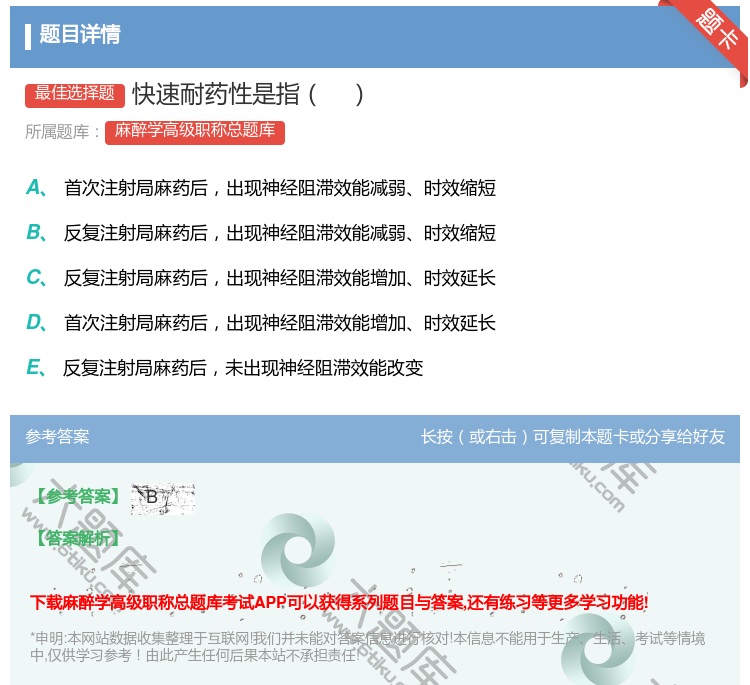
Task: Click the 最佳选择题 question type tag
Action: pos(75,94)
